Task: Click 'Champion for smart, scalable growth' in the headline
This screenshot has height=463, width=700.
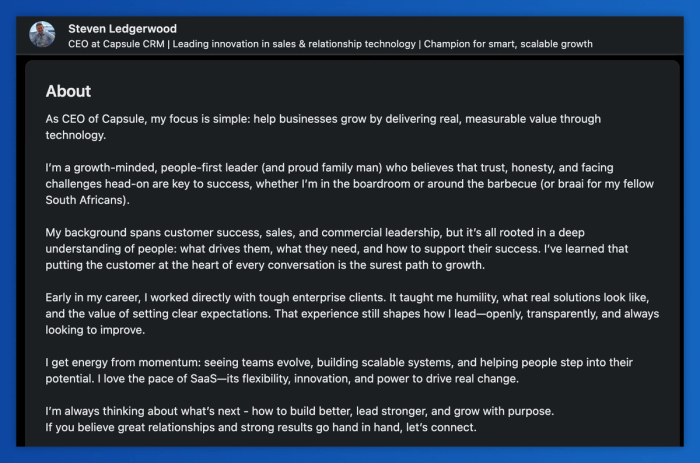Action: pos(508,44)
